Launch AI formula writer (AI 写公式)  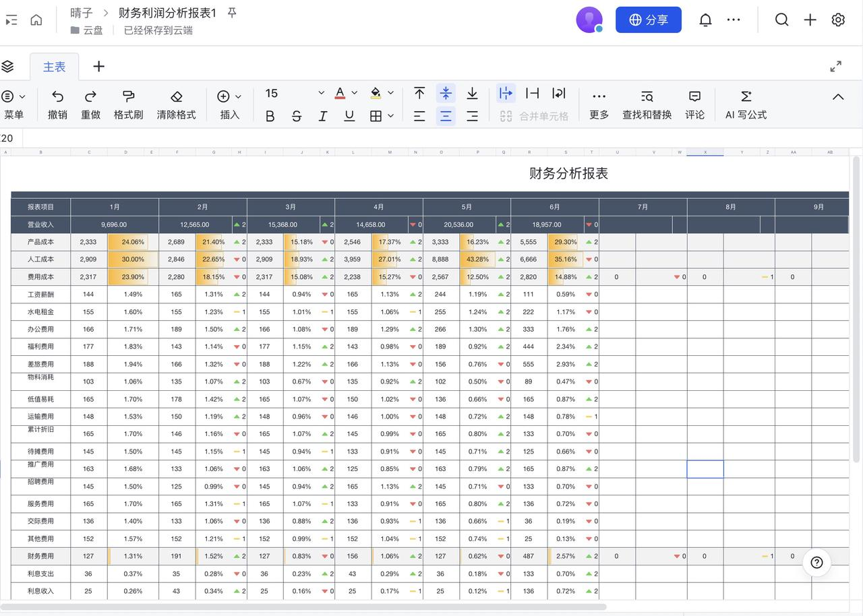pyautogui.click(x=746, y=97)
